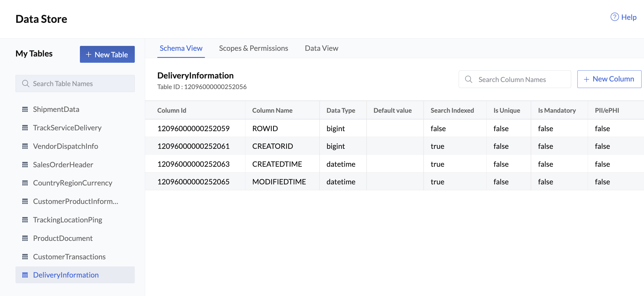Click the table icon beside VendorDispatchInfo
This screenshot has width=644, height=296.
(x=25, y=146)
